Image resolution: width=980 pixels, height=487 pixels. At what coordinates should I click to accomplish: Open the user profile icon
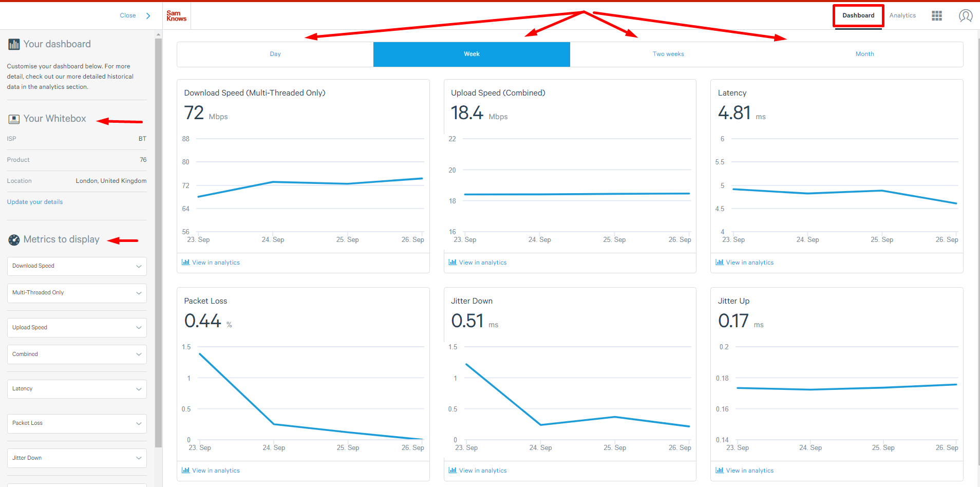click(x=966, y=16)
